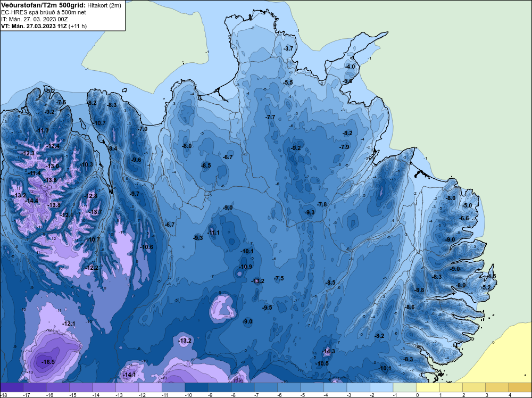Select the legend swatch between -10 and -9
532x398 pixels.
196,387
